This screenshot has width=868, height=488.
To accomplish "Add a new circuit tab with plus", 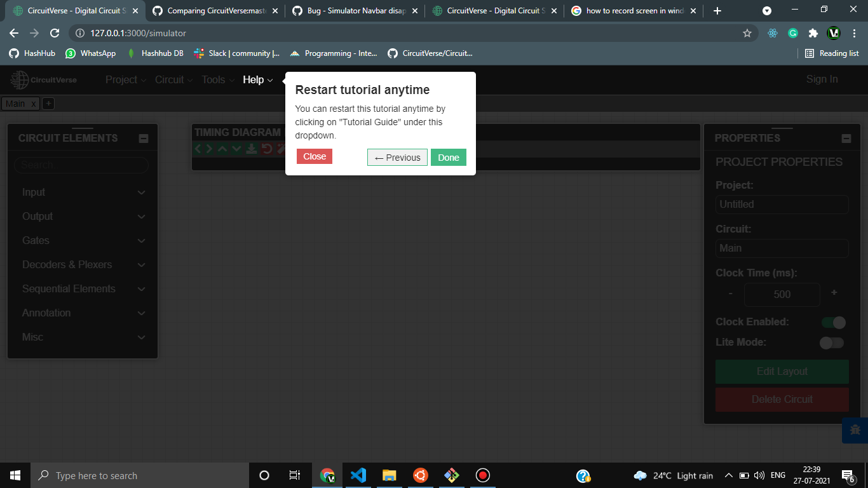I will click(x=48, y=104).
